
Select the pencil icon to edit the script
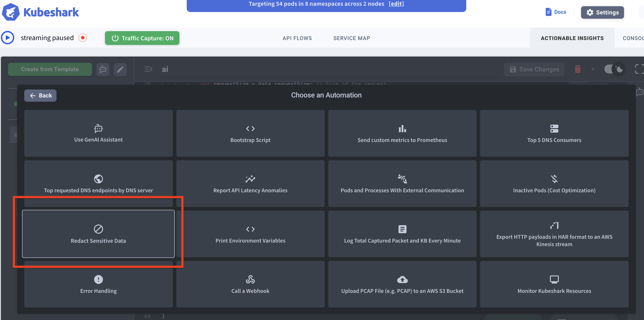(120, 69)
